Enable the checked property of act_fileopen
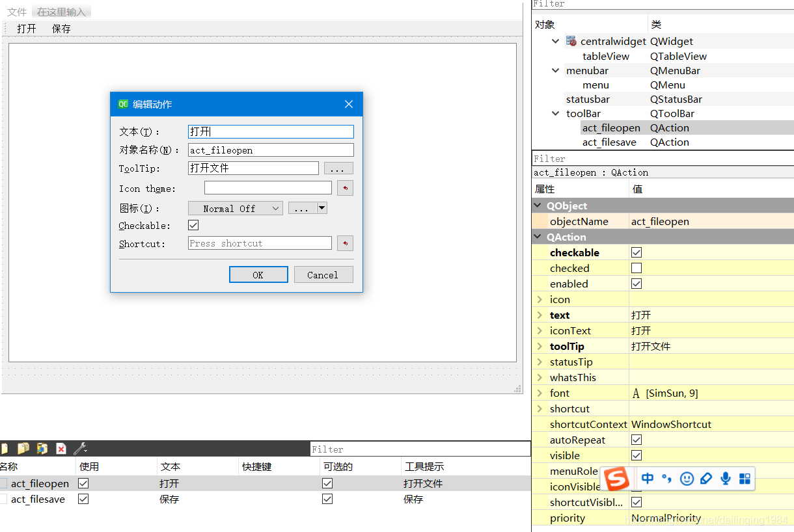The image size is (794, 532). [637, 268]
